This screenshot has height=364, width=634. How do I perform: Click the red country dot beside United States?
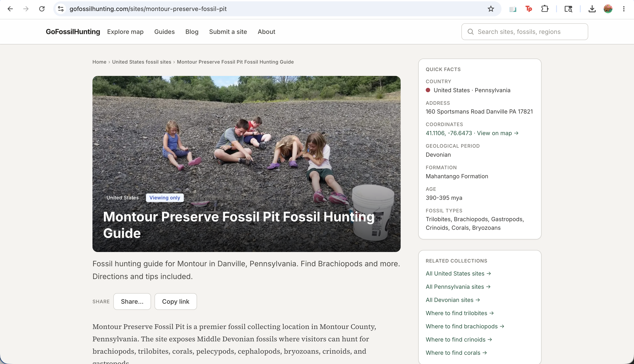[x=428, y=90]
